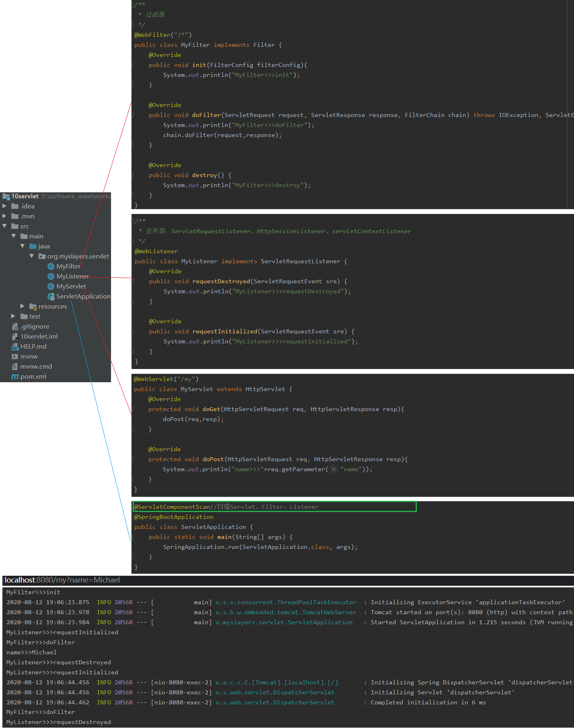The width and height of the screenshot is (574, 728).
Task: Collapse the org.myslayers.servlet package arrow
Action: pyautogui.click(x=32, y=256)
